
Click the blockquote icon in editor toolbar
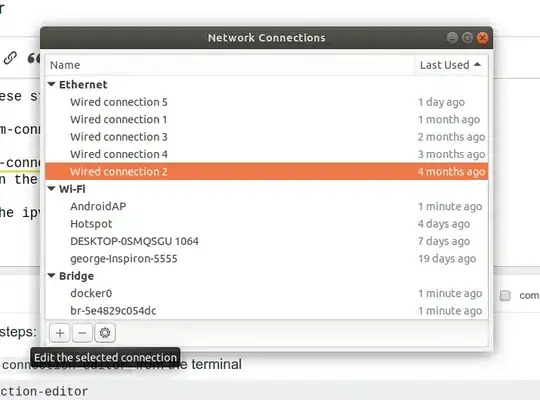click(34, 58)
